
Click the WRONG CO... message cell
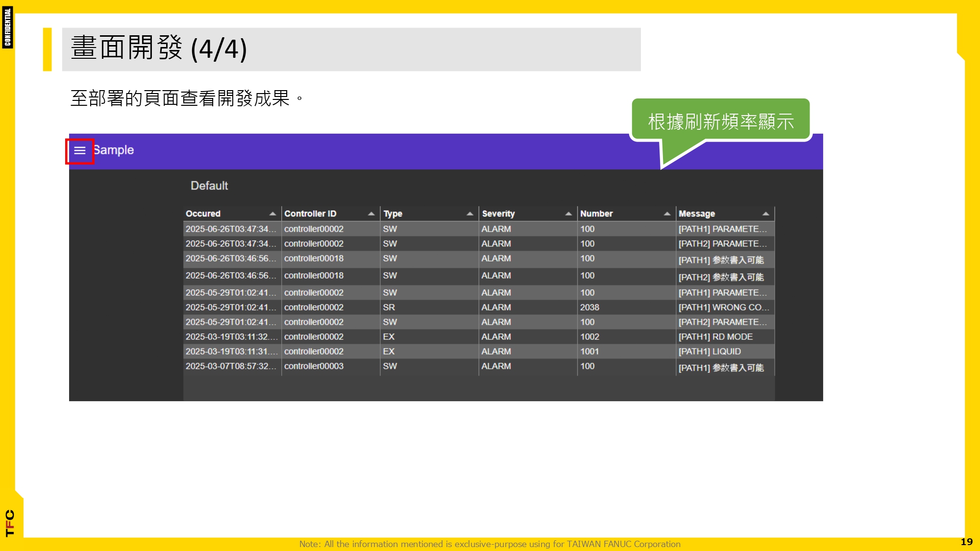pyautogui.click(x=723, y=308)
